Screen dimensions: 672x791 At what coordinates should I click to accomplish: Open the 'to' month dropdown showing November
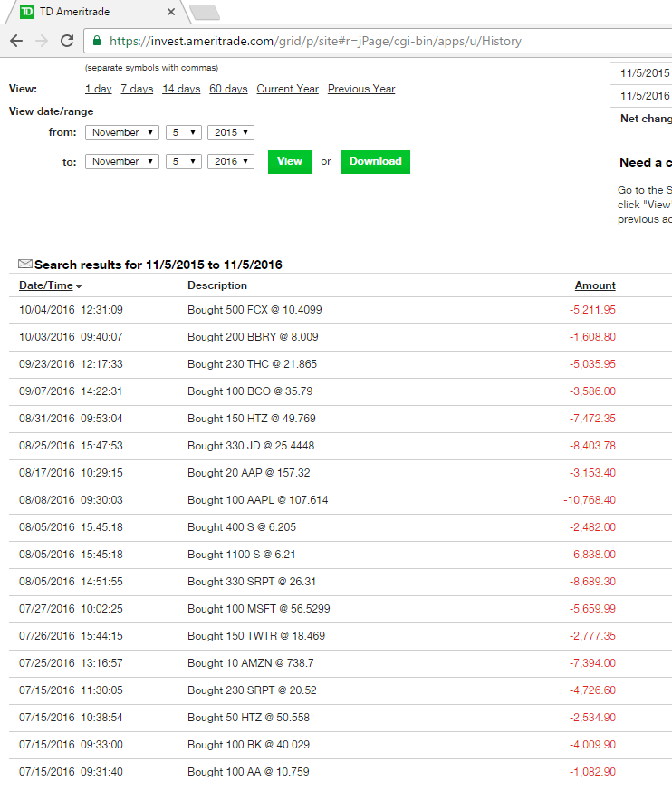(122, 161)
